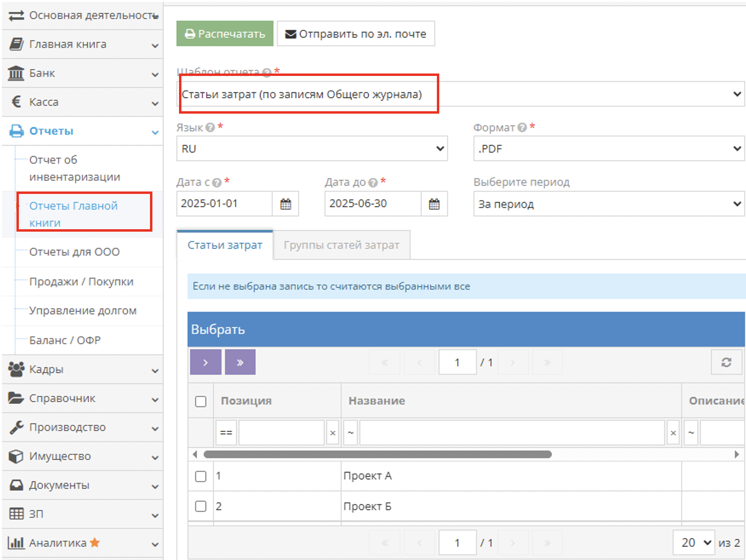Click the double arrow move-all button
Viewport: 746px width, 560px height.
click(240, 362)
